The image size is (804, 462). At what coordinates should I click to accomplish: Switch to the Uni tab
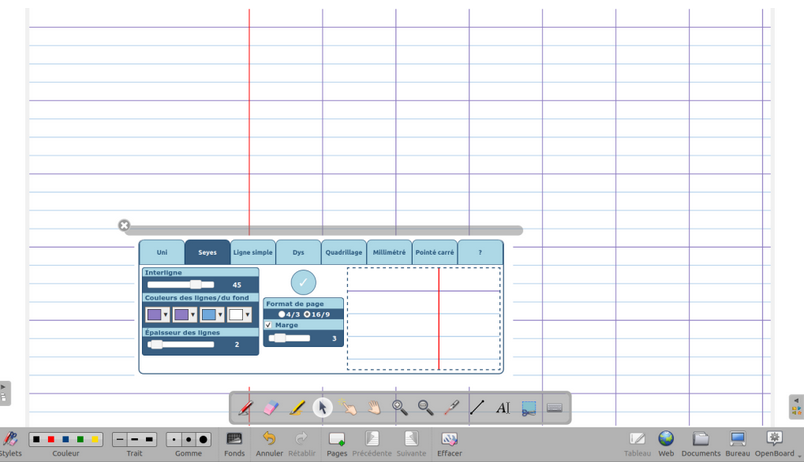[162, 252]
